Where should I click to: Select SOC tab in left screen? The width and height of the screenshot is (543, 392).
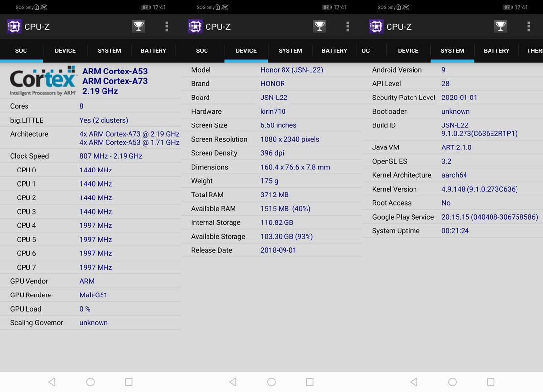point(21,51)
